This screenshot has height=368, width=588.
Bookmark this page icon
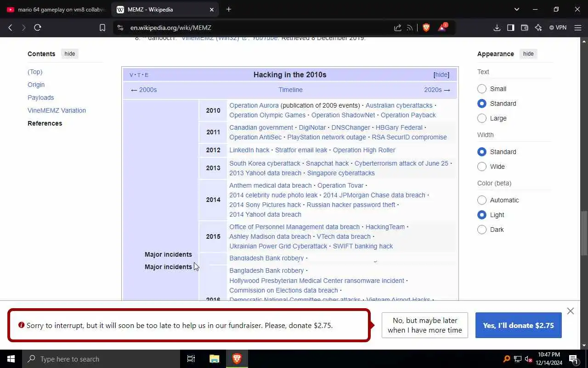102,28
